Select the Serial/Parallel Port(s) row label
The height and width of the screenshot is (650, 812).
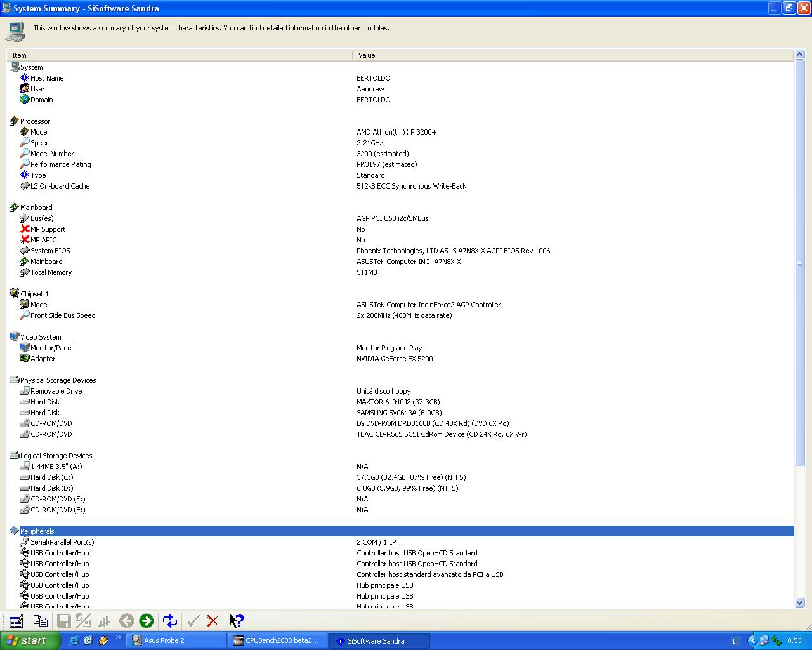click(x=62, y=542)
